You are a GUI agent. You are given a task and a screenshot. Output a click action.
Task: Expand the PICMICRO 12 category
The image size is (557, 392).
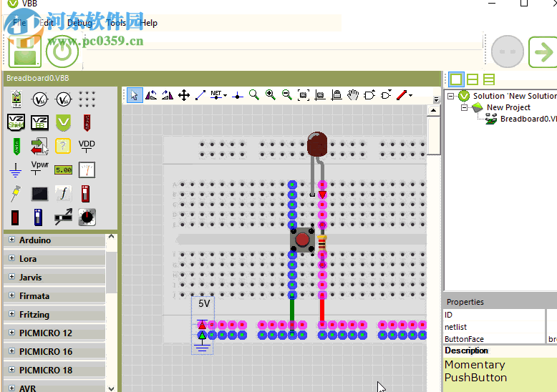click(x=11, y=333)
